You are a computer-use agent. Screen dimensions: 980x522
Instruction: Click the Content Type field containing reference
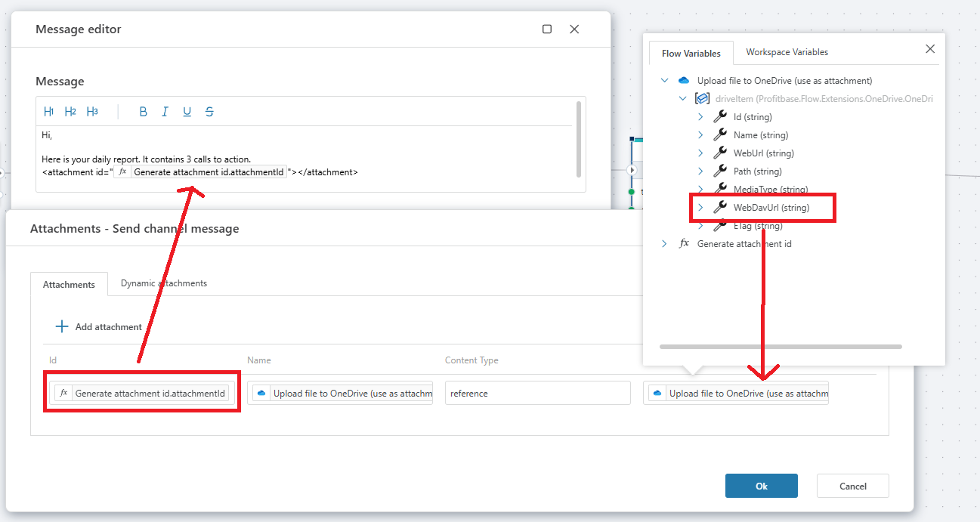tap(537, 393)
